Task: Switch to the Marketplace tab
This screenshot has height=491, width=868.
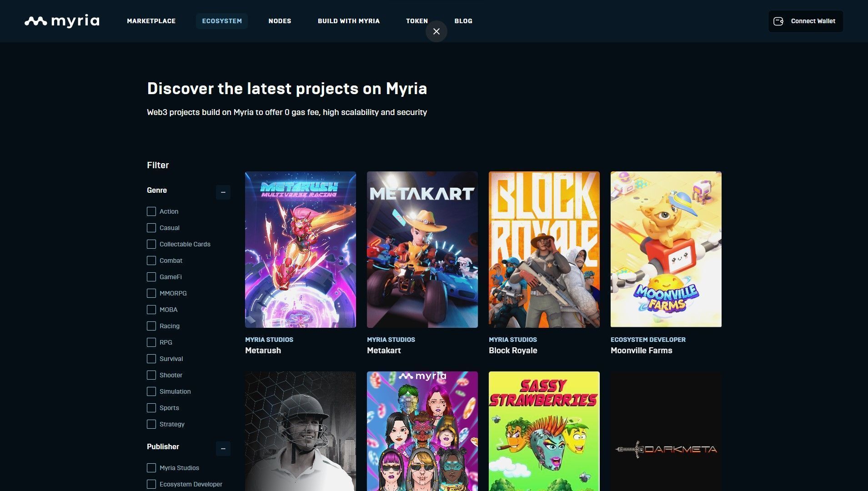Action: click(151, 21)
